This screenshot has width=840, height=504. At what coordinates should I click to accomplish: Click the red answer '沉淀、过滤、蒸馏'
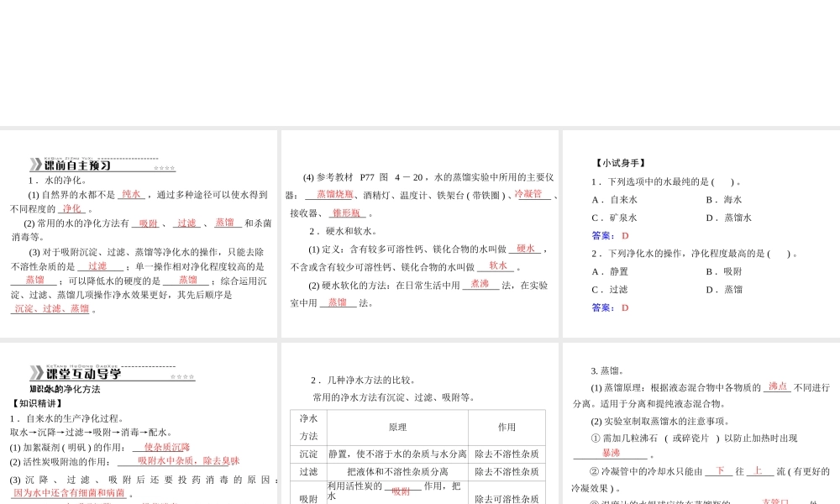click(x=51, y=309)
